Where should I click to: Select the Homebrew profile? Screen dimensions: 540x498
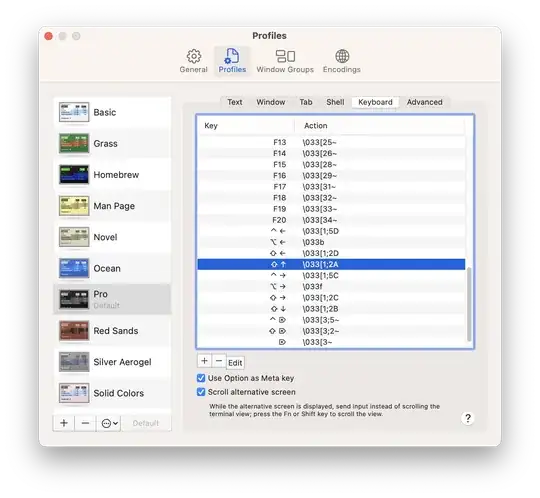(112, 175)
